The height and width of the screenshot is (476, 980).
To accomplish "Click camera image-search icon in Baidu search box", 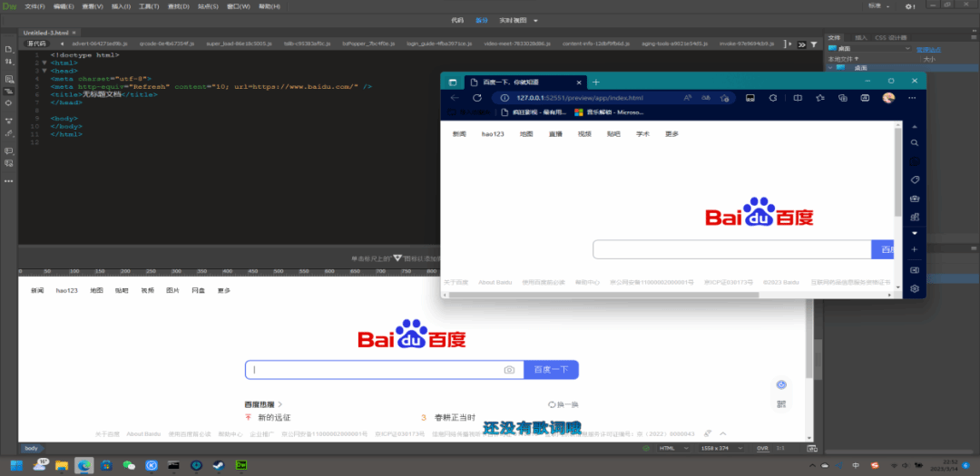I will [509, 370].
